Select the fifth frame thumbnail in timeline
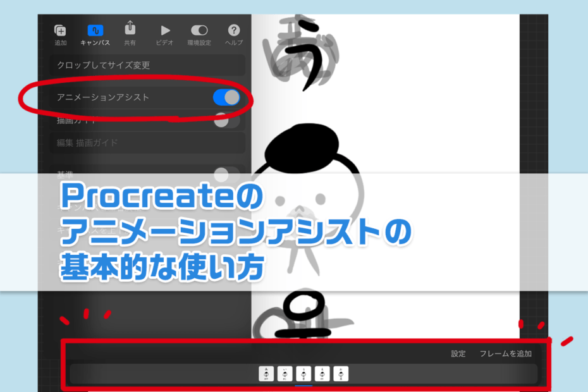588x392 pixels. 341,374
